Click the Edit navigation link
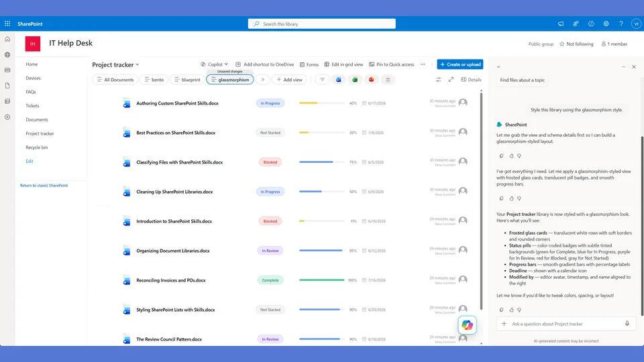The image size is (644, 362). point(30,162)
